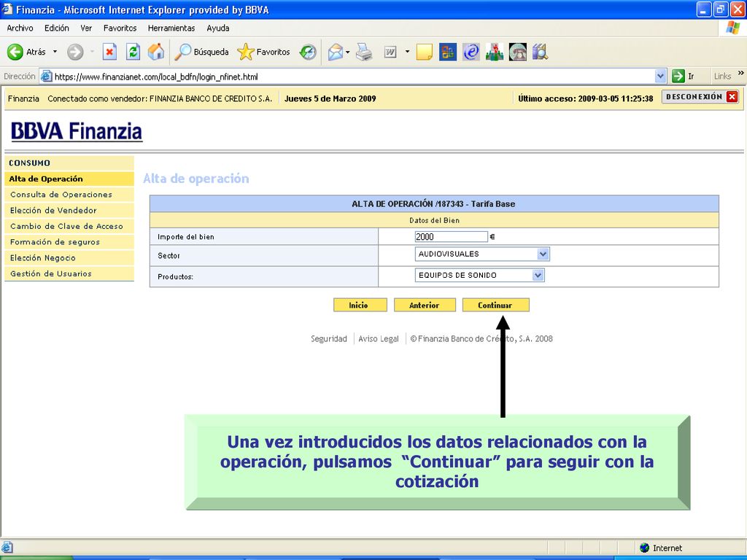Click the address bar URL field
Viewport: 747px width, 560px height.
point(354,76)
